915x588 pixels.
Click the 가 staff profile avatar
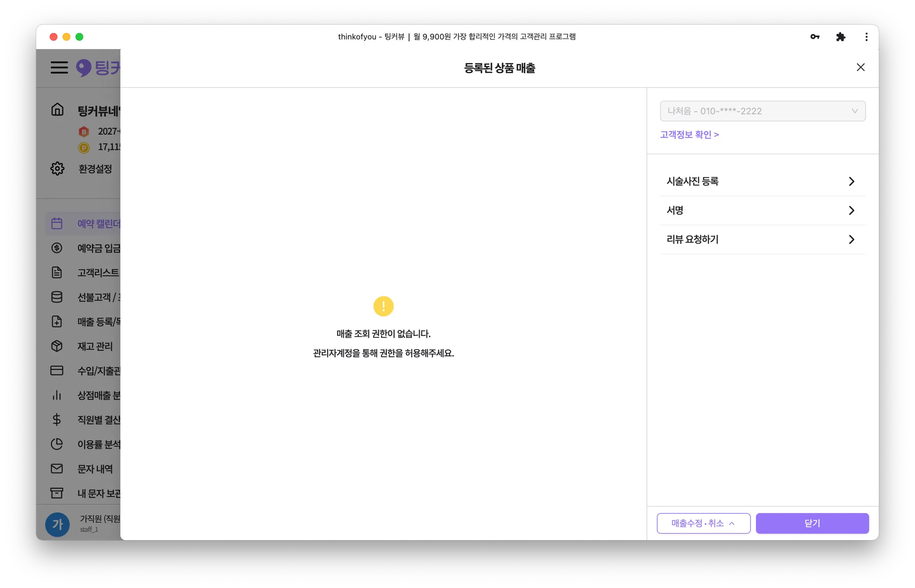click(57, 524)
